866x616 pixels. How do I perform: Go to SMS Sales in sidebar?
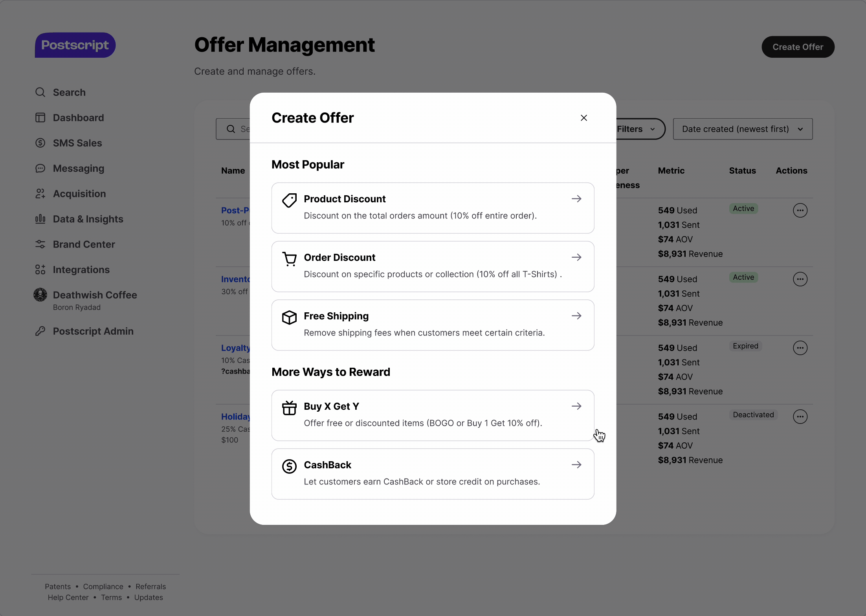coord(77,143)
